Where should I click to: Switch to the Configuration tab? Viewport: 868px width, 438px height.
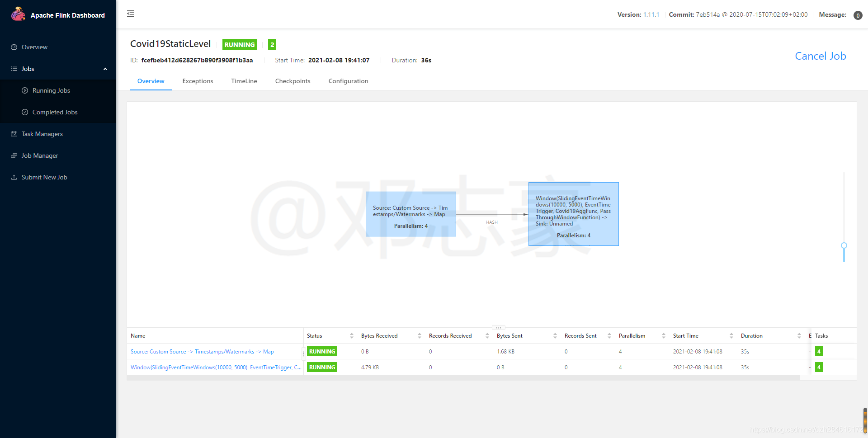click(348, 81)
